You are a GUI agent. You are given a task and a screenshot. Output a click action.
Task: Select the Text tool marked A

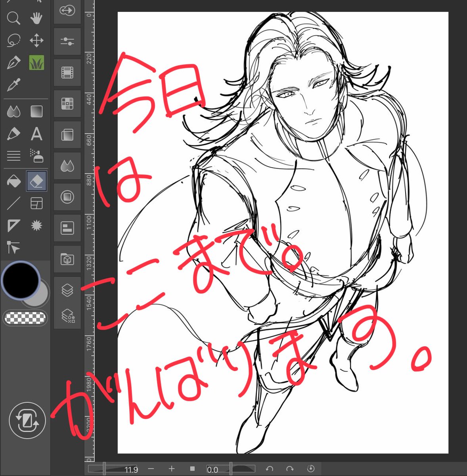36,134
